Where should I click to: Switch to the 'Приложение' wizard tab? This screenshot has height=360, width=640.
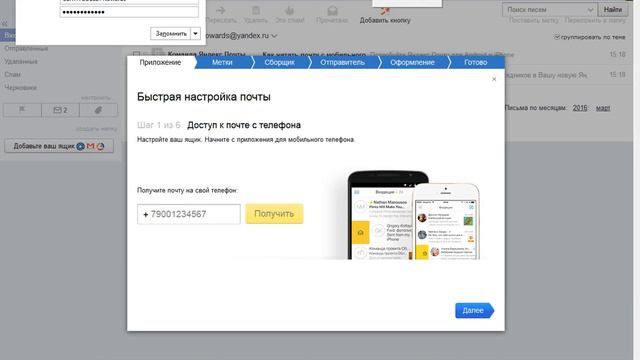point(160,62)
